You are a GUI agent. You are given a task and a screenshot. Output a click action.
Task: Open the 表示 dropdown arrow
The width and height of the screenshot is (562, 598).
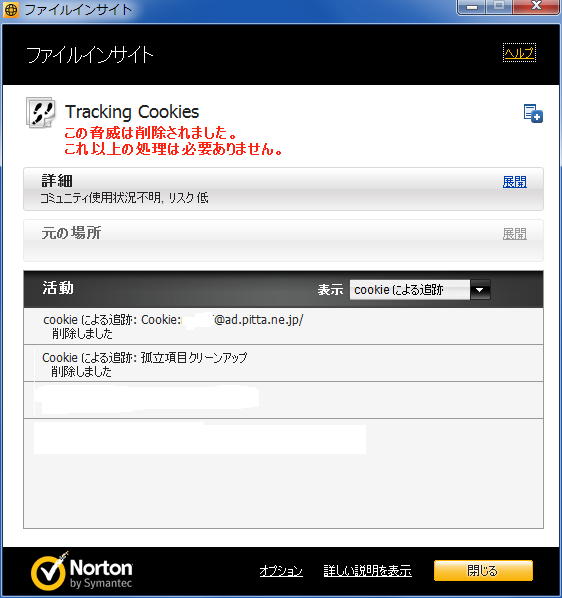pyautogui.click(x=480, y=290)
